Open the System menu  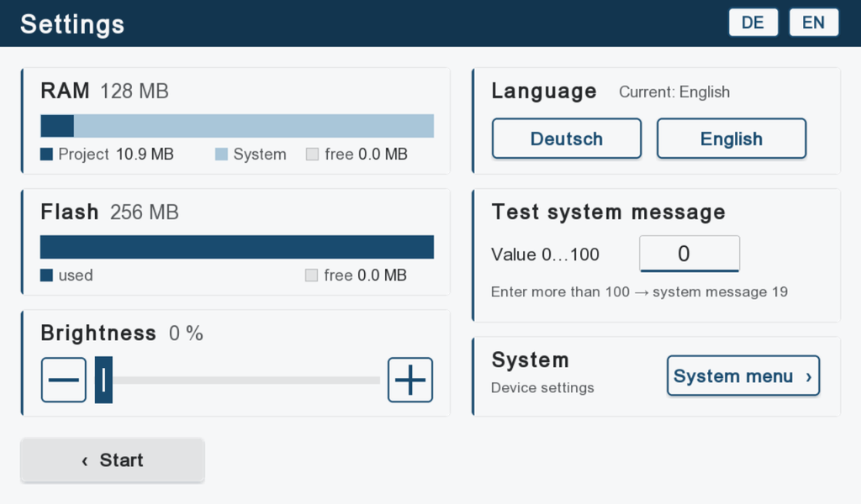(x=743, y=375)
